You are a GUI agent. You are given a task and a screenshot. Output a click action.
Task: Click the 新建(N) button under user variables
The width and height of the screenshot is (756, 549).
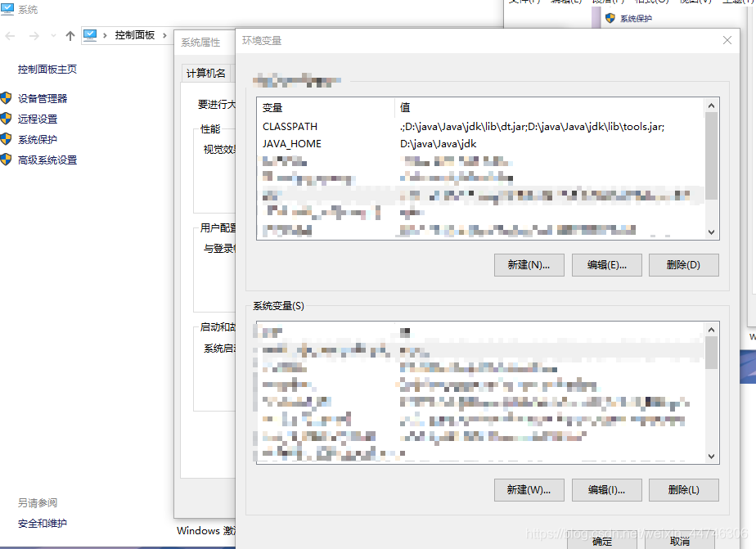tap(529, 264)
